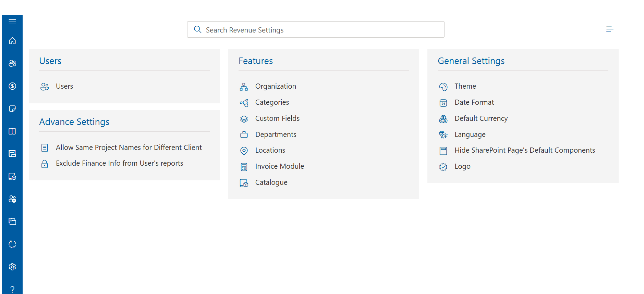This screenshot has width=644, height=294.
Task: Click the Users section heading
Action: point(50,61)
